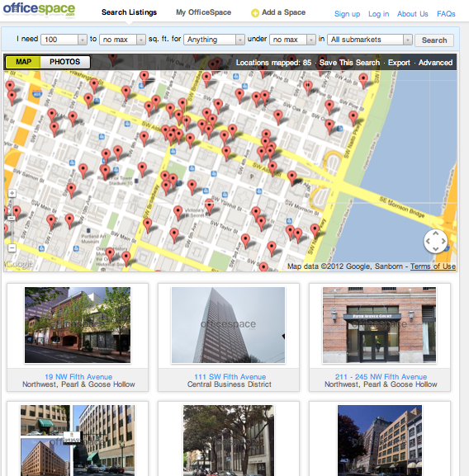Click the Sign up link
The height and width of the screenshot is (476, 469).
coord(347,14)
